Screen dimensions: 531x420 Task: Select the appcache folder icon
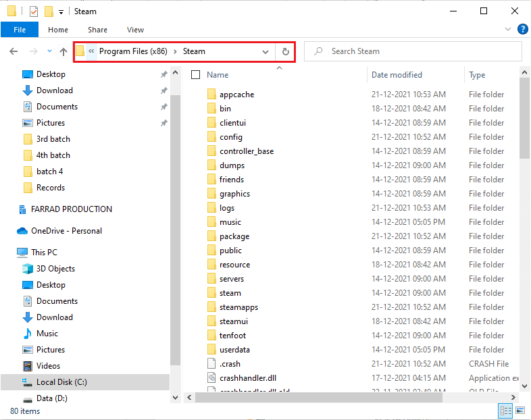[211, 94]
